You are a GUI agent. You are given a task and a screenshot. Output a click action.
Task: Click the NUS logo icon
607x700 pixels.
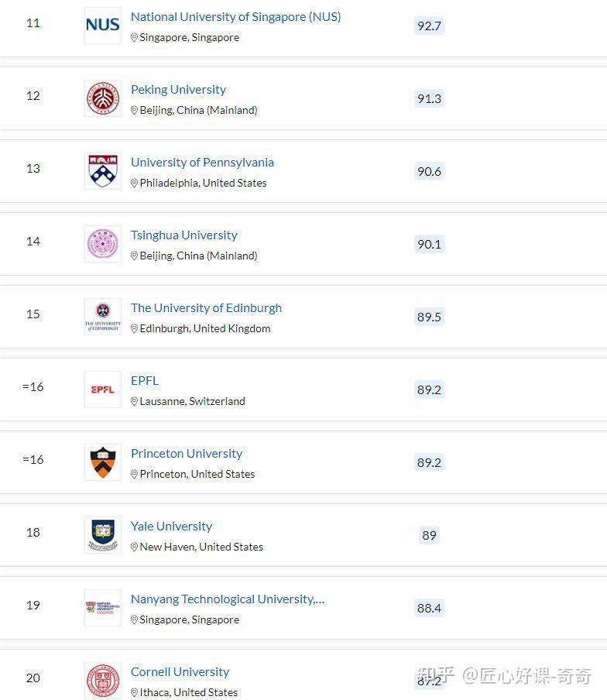103,26
